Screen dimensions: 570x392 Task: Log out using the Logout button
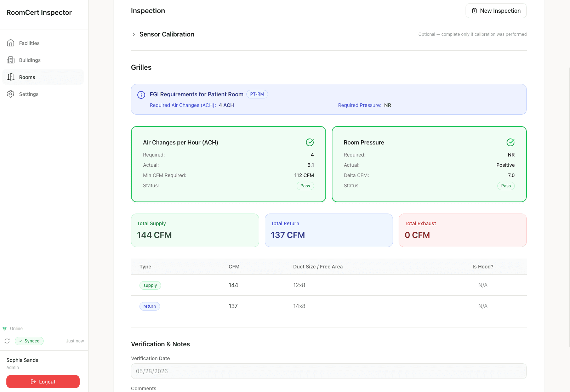43,382
